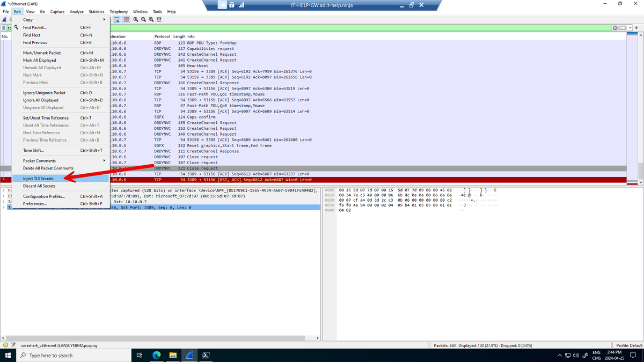Viewport: 644px width, 362px height.
Task: Click Inject TLS Secrets menu item
Action: pyautogui.click(x=61, y=179)
